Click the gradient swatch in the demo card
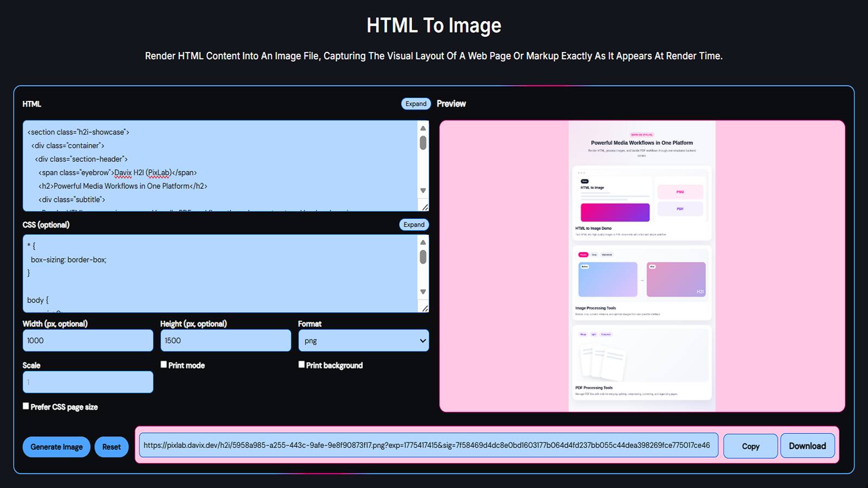The height and width of the screenshot is (488, 868). [615, 212]
